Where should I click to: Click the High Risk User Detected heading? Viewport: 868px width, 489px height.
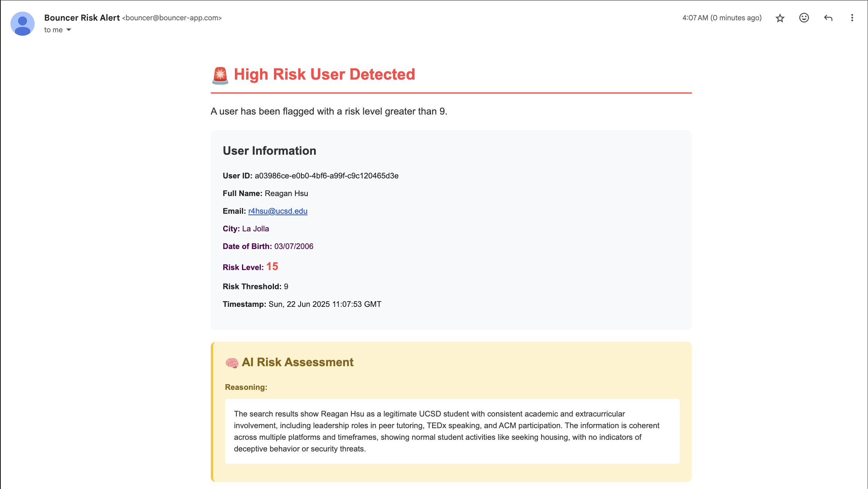tap(324, 74)
